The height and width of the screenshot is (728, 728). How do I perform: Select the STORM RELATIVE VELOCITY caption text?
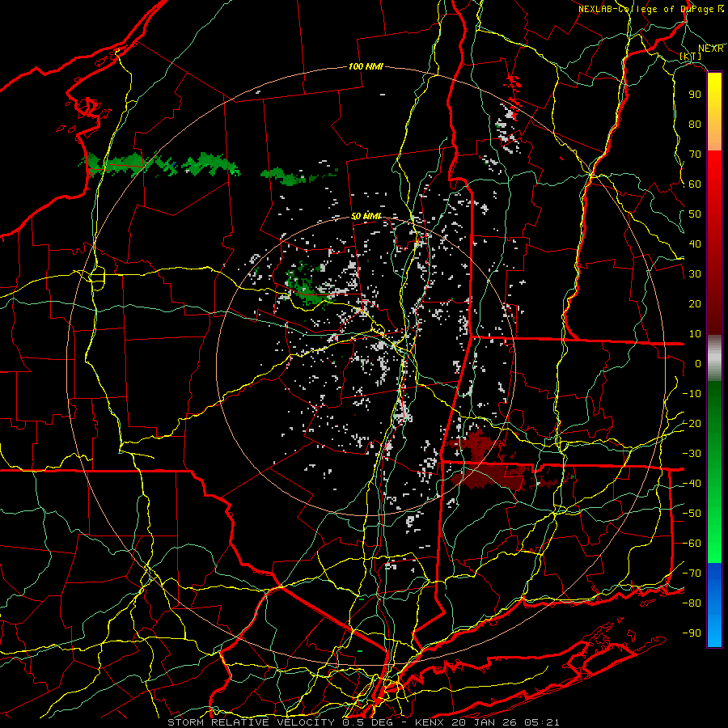tap(251, 722)
